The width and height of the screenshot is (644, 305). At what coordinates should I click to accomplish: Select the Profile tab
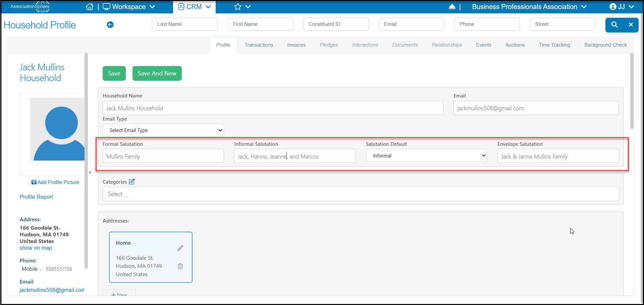pyautogui.click(x=223, y=45)
